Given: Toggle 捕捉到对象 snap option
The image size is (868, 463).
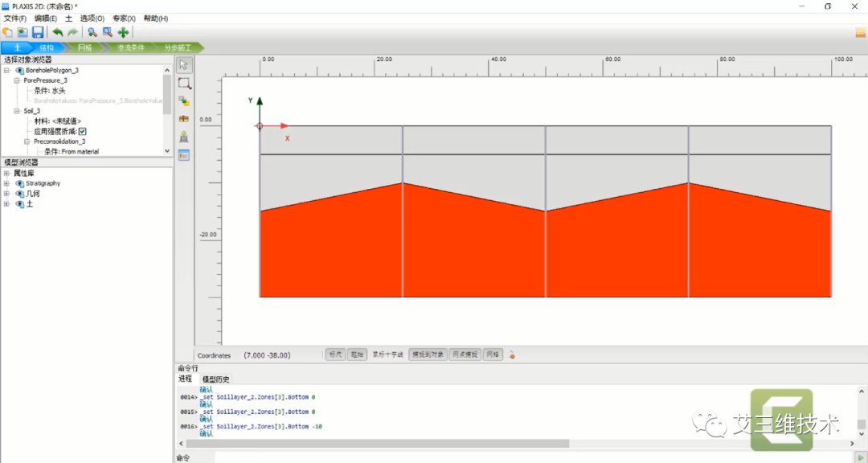Looking at the screenshot, I should tap(428, 354).
